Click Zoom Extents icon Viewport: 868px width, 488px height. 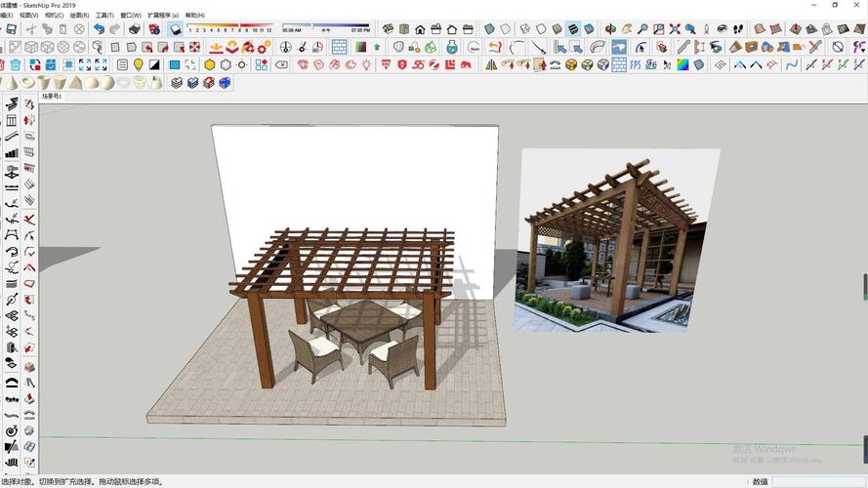click(x=675, y=28)
